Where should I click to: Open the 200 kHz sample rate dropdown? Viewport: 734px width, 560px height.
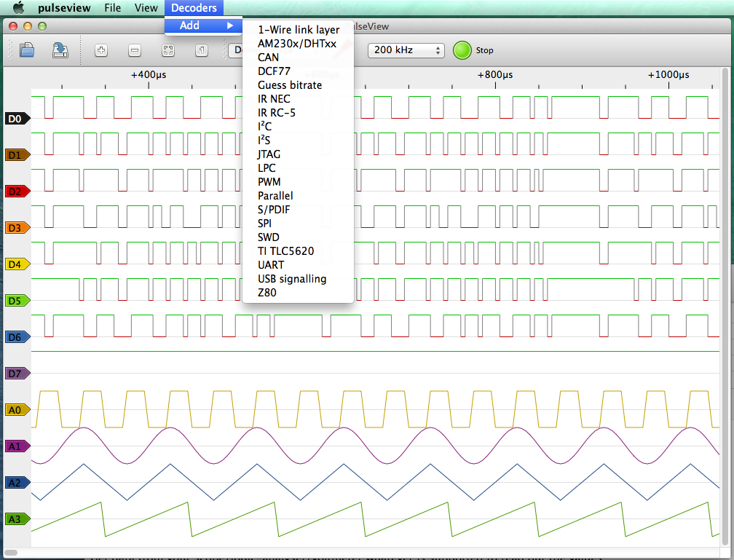coord(406,50)
